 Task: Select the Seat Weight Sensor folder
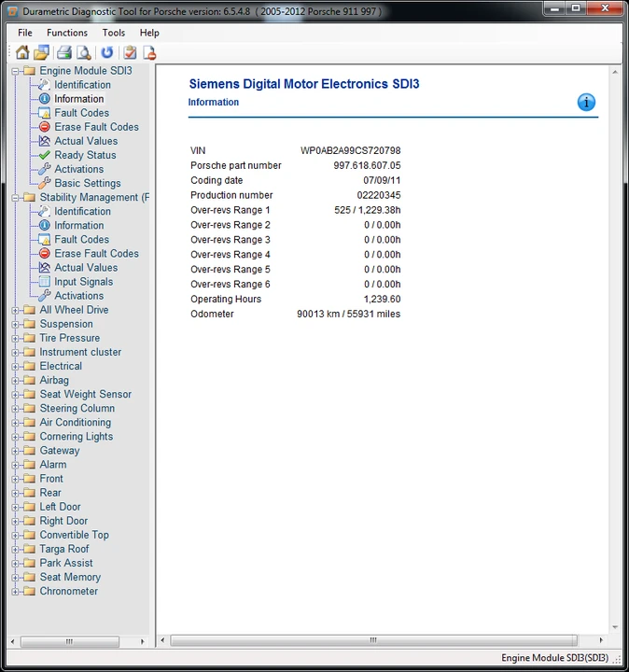(85, 394)
